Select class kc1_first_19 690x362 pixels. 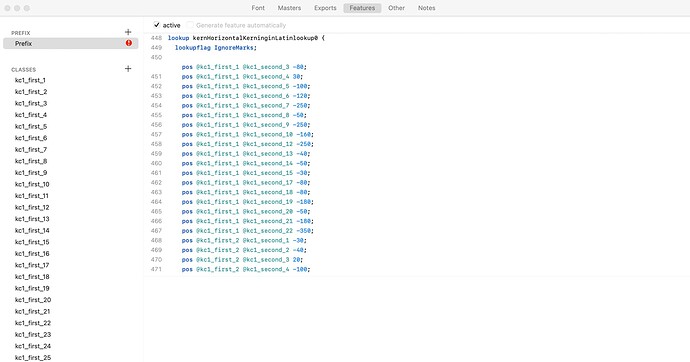32,288
